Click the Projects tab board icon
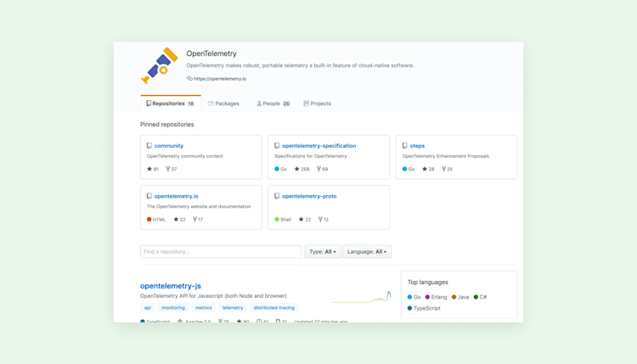637x364 pixels. pos(307,104)
